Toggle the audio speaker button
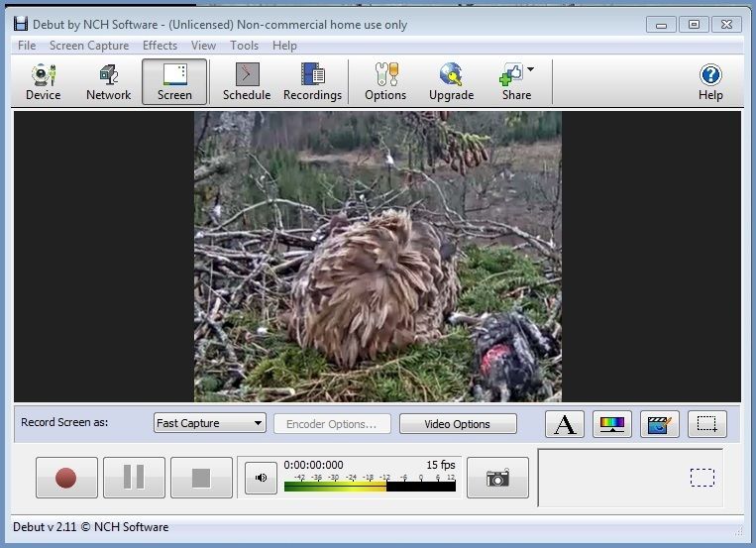 [x=261, y=478]
